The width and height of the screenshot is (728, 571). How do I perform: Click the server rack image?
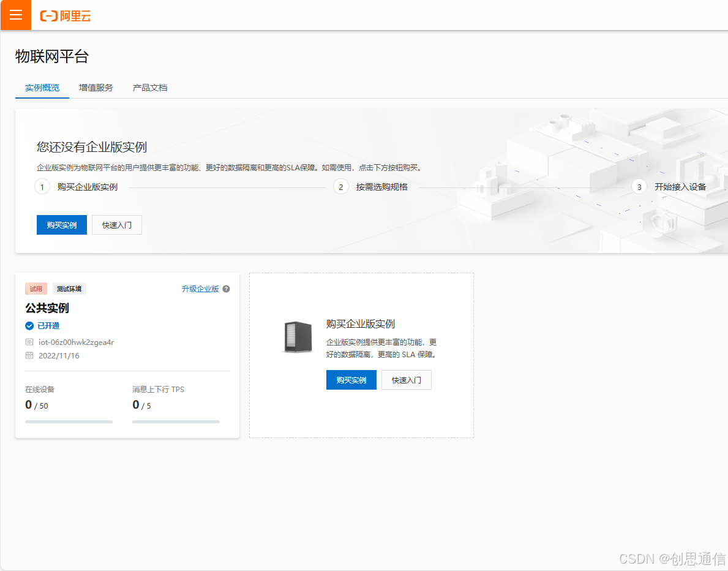(298, 337)
